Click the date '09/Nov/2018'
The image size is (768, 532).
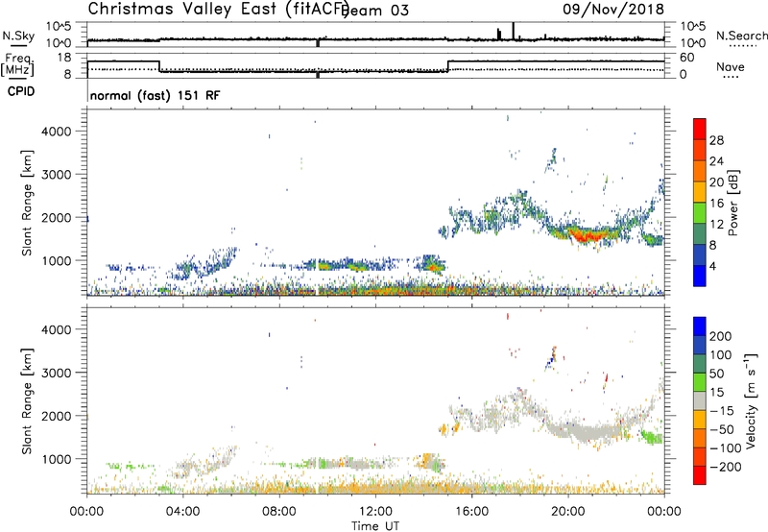click(613, 9)
